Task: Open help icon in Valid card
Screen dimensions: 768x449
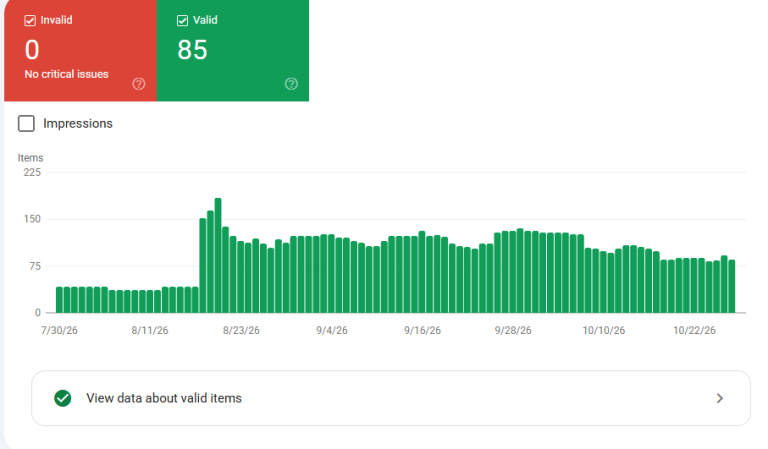Action: click(x=291, y=84)
